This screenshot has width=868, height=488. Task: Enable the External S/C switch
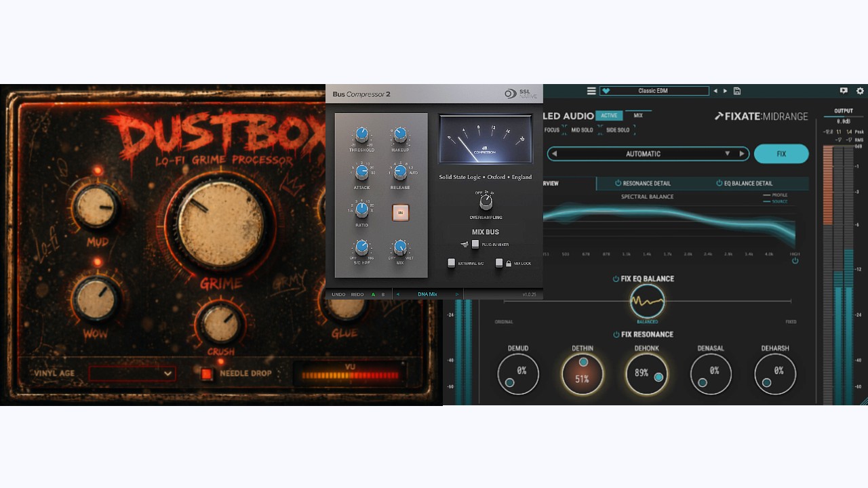(x=451, y=263)
